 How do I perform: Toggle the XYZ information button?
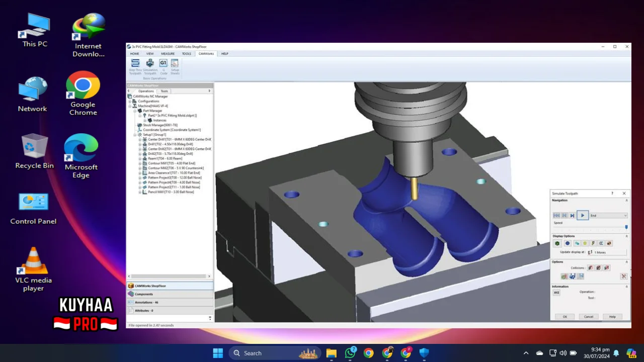click(556, 293)
